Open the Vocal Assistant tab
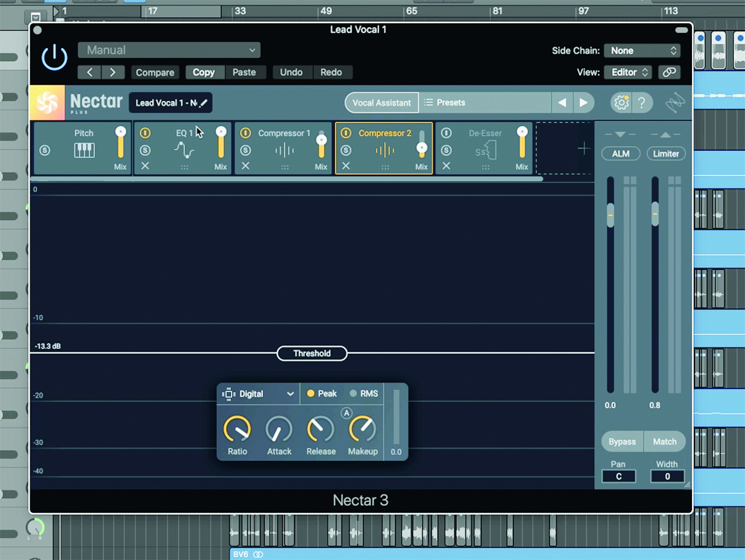745x560 pixels. pyautogui.click(x=382, y=103)
